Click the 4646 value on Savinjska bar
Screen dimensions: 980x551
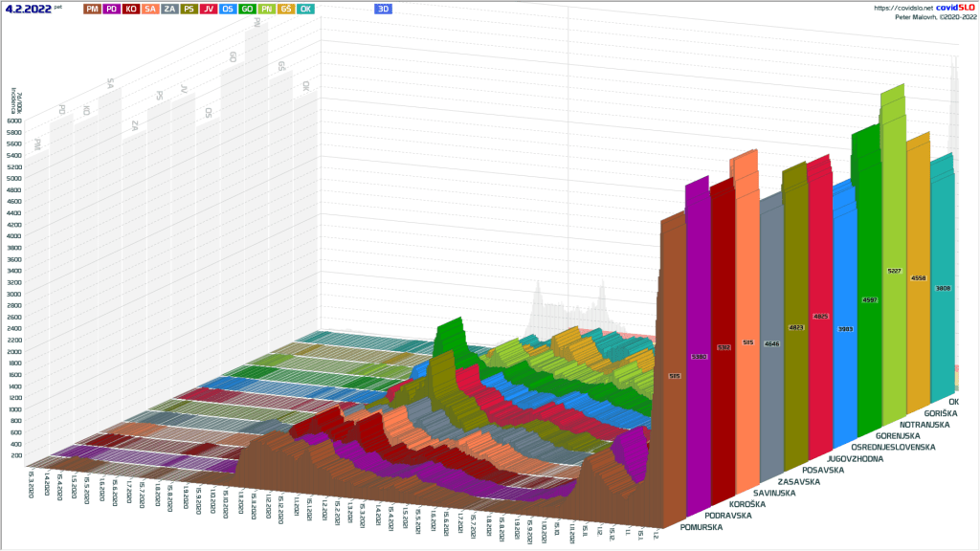pyautogui.click(x=771, y=342)
